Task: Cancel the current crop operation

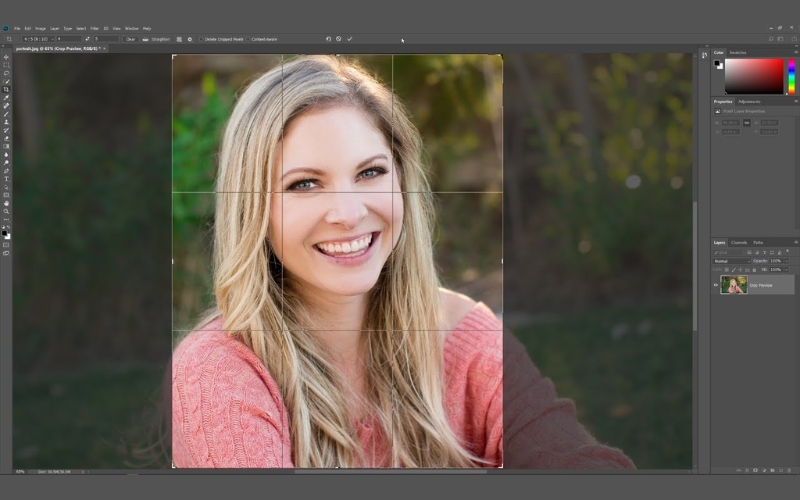Action: click(339, 39)
